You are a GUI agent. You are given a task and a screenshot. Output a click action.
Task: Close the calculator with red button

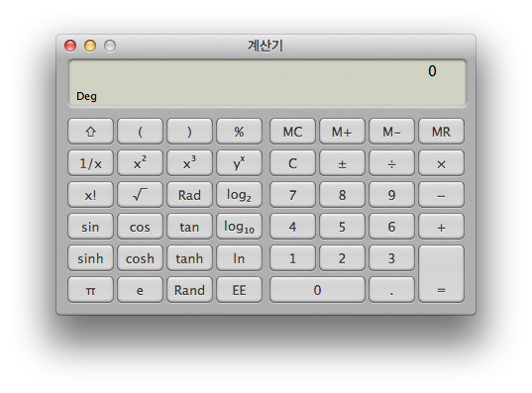(x=70, y=46)
